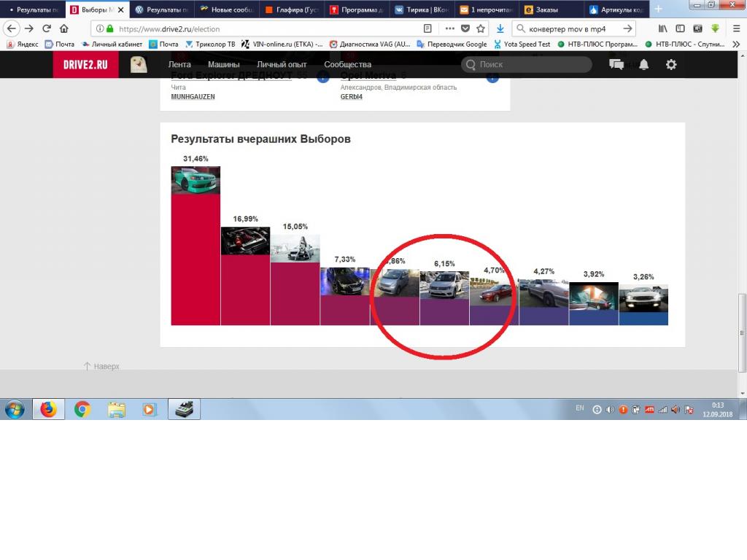
Task: Open the Сообщества section
Action: pyautogui.click(x=347, y=65)
